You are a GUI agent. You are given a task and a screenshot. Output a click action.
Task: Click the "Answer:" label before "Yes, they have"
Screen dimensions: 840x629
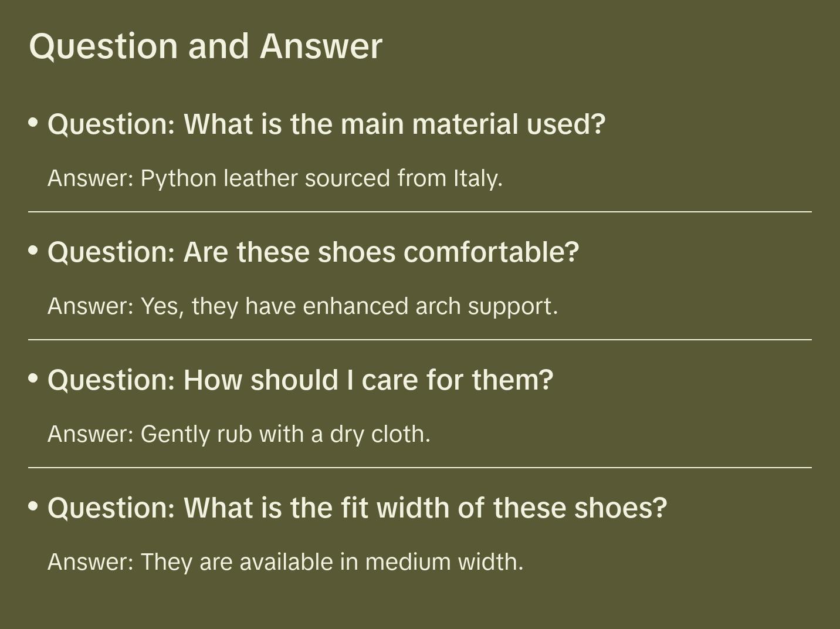[x=91, y=306]
